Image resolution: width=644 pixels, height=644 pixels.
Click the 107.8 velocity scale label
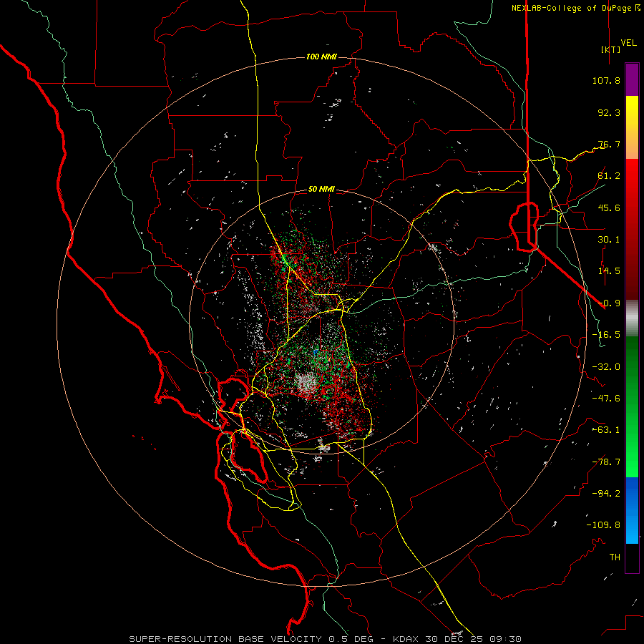(x=606, y=80)
